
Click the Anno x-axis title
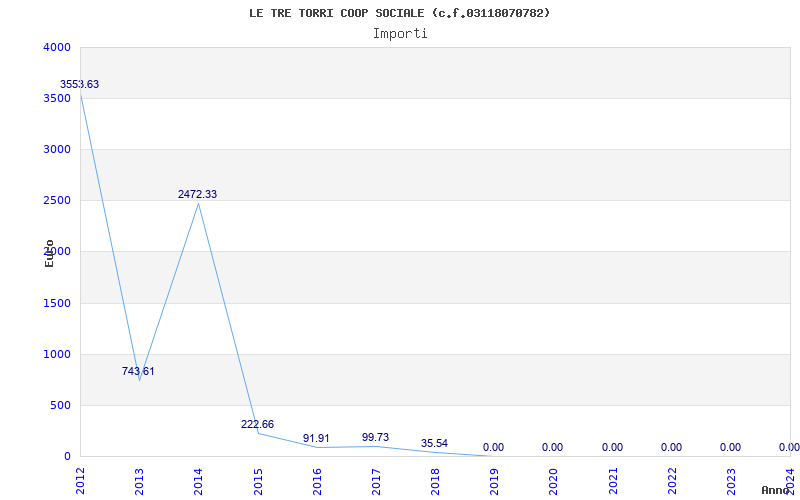tap(775, 490)
